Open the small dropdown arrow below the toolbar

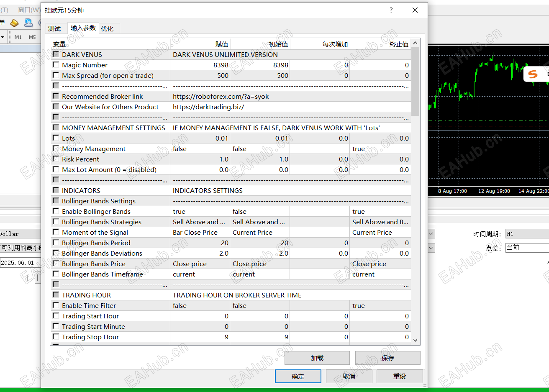click(3, 37)
